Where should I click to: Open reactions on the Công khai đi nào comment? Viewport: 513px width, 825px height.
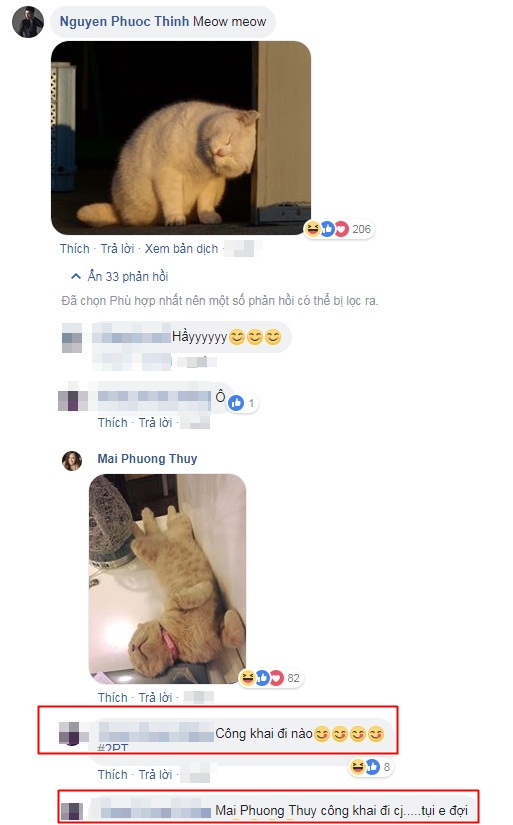[x=371, y=767]
